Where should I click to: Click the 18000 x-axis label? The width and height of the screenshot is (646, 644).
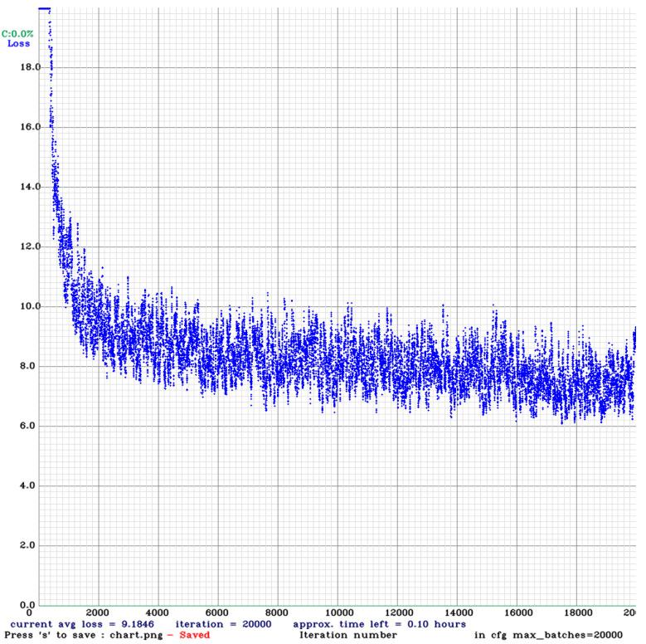[578, 612]
